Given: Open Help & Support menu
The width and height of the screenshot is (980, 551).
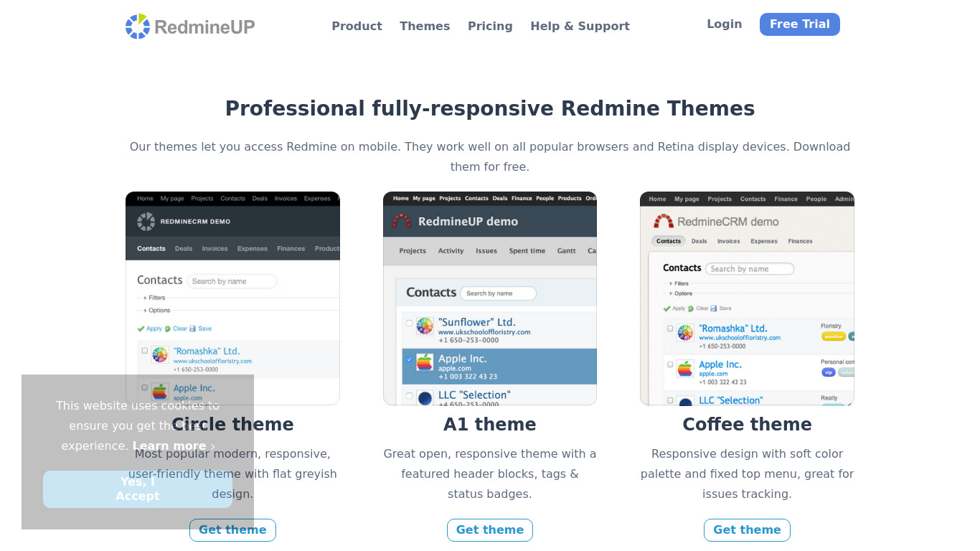Looking at the screenshot, I should tap(580, 26).
